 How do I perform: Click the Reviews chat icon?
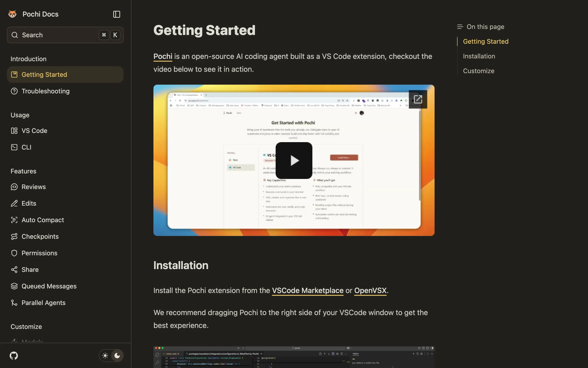[14, 187]
